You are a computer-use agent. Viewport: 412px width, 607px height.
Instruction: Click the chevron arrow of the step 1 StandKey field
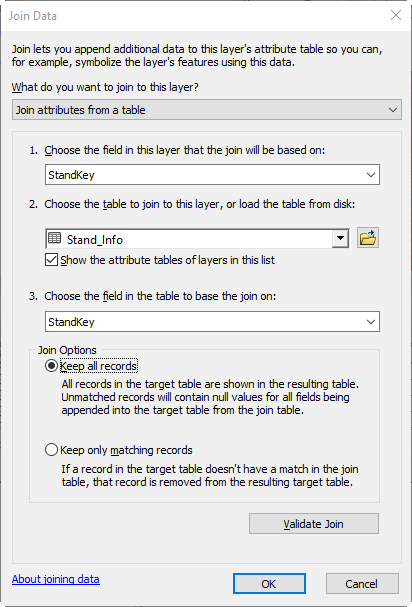[x=371, y=175]
